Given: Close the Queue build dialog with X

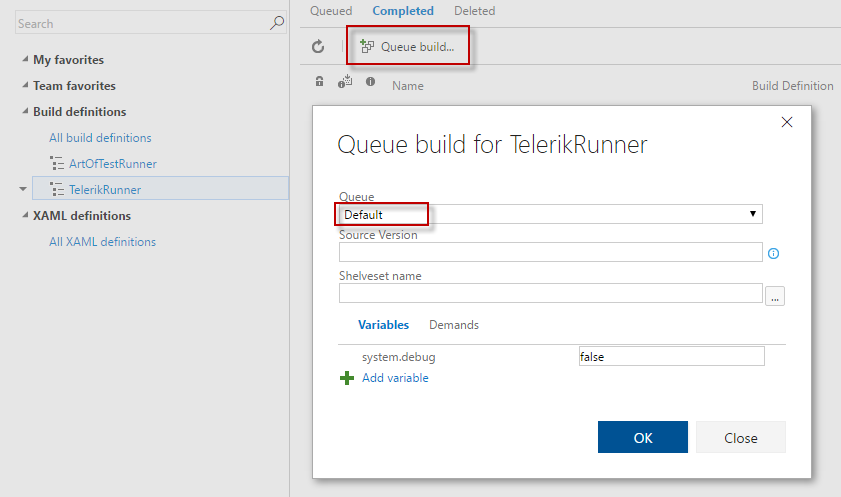Looking at the screenshot, I should tap(787, 122).
